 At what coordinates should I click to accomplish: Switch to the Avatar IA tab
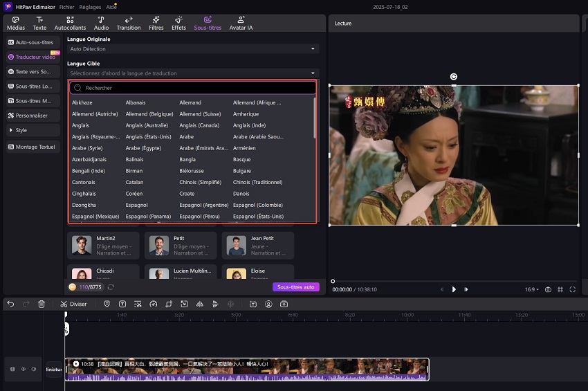point(240,24)
